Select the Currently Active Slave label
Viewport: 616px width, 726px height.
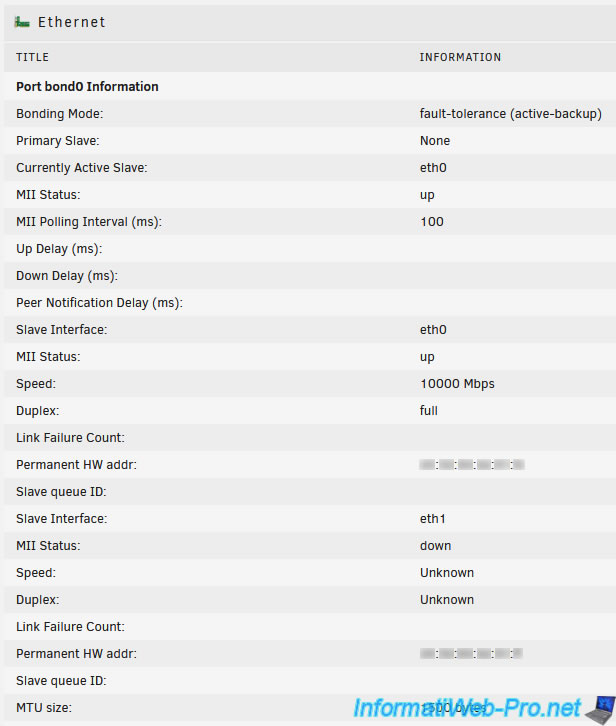(x=82, y=168)
